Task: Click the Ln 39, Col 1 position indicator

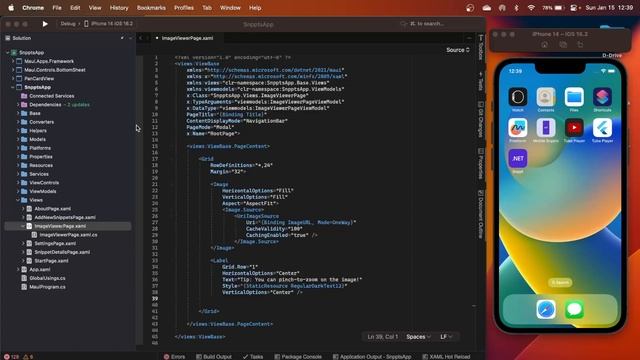Action: (x=382, y=337)
